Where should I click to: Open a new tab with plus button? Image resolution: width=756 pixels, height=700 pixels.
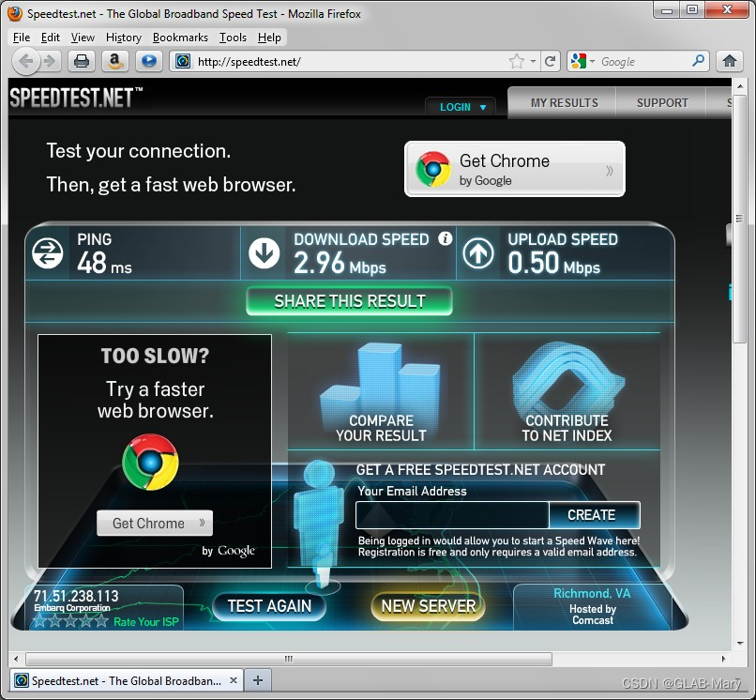(258, 680)
